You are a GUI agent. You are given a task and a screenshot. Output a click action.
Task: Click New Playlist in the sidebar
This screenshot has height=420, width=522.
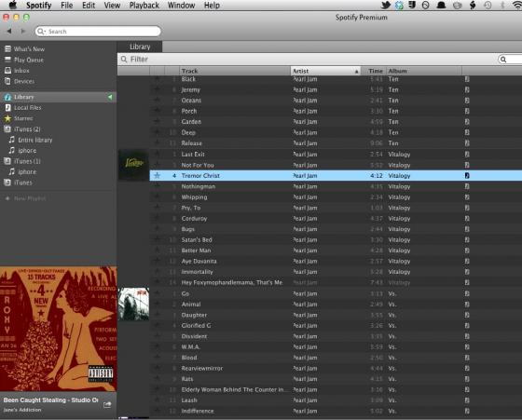tap(26, 198)
